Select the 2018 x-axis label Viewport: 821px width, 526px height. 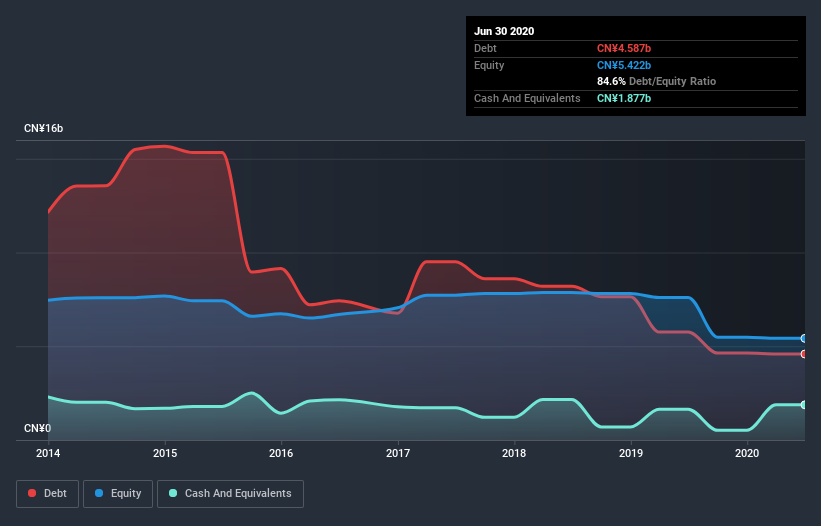[x=514, y=453]
